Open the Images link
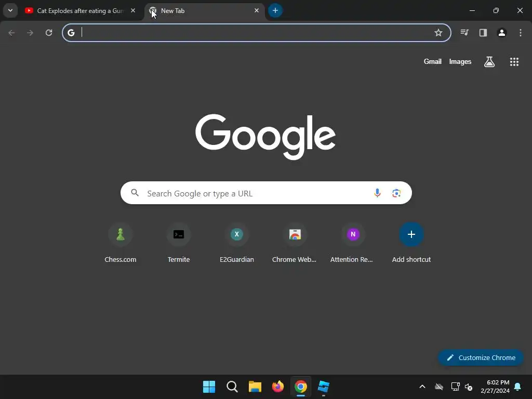 [x=460, y=61]
